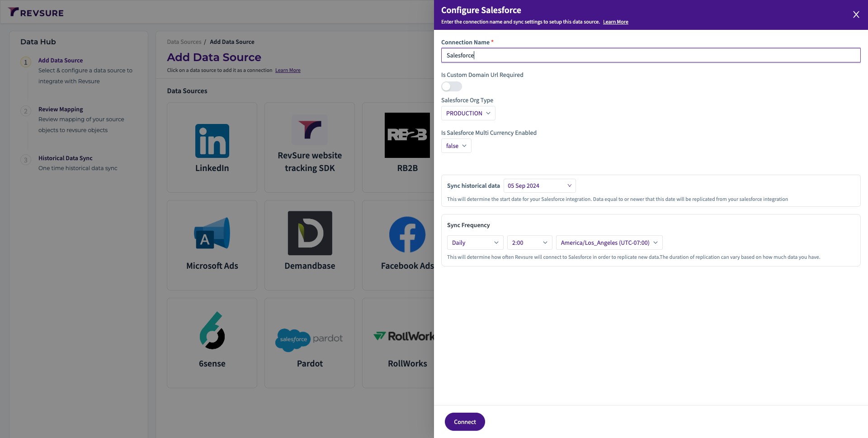Click the Data Hub heading
This screenshot has height=438, width=868.
(x=38, y=42)
